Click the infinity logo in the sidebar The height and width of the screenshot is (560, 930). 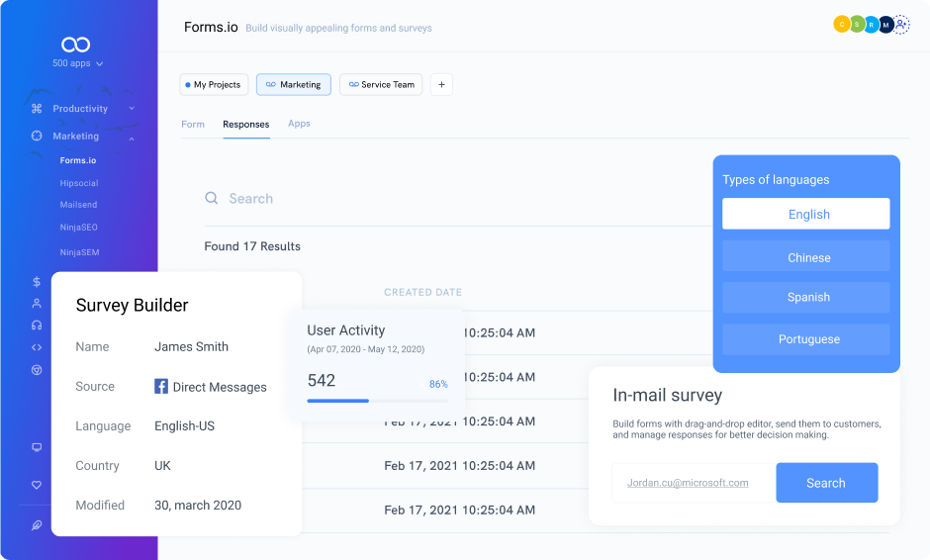coord(76,45)
